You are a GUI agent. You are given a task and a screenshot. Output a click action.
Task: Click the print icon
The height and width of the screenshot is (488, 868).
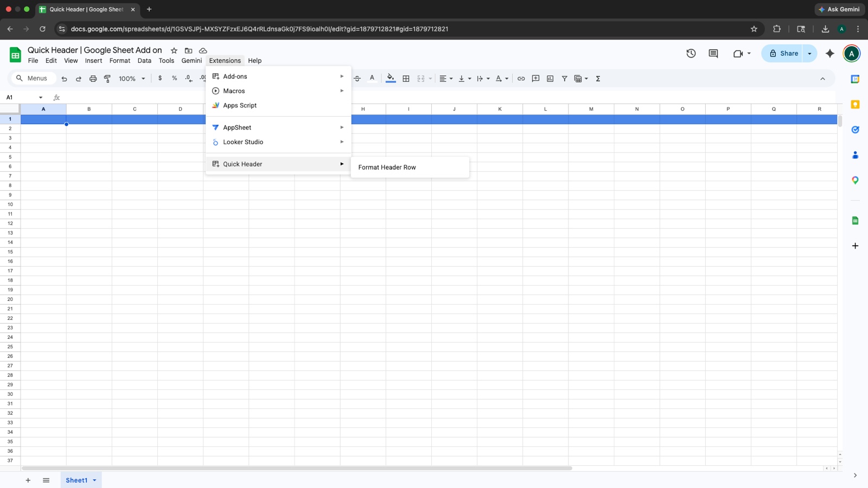93,79
